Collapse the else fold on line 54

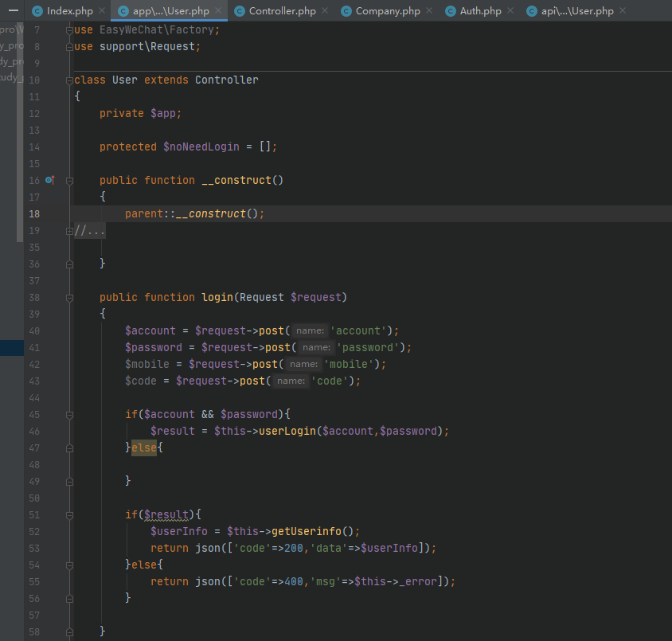tap(69, 565)
